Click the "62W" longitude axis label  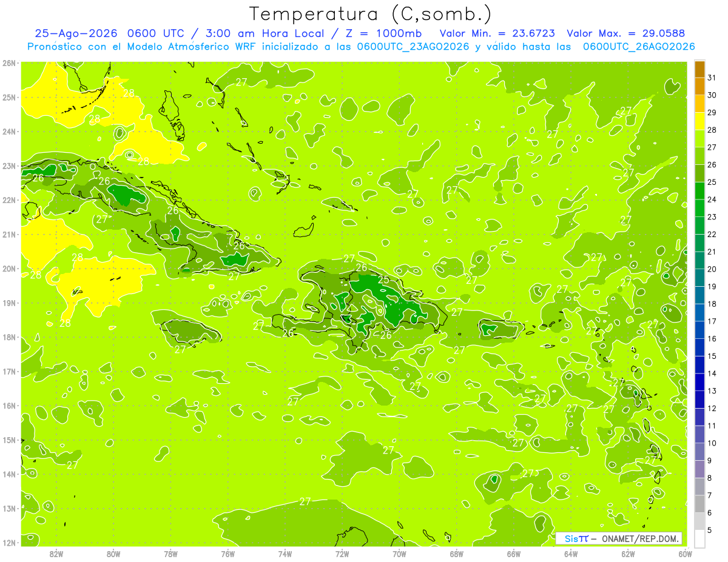tap(628, 554)
